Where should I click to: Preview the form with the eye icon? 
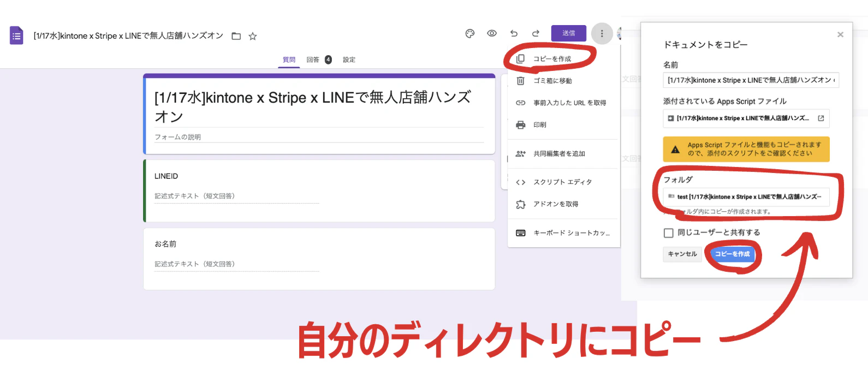492,33
